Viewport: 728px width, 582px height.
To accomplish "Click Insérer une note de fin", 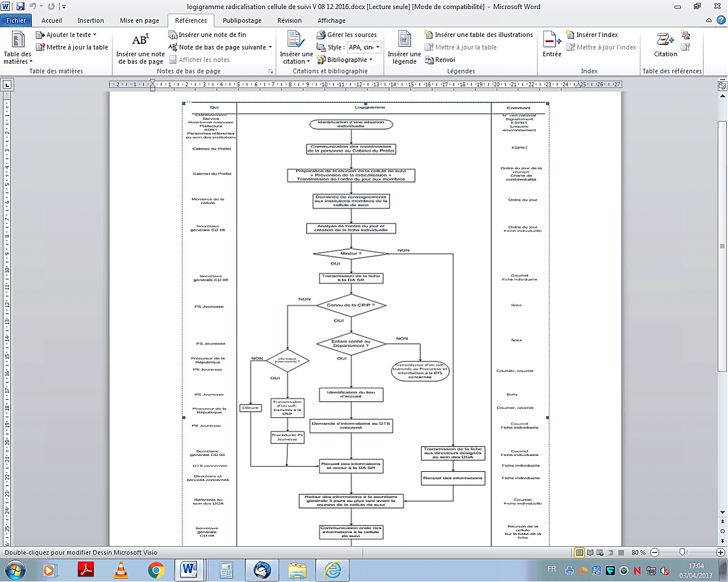I will [x=208, y=35].
